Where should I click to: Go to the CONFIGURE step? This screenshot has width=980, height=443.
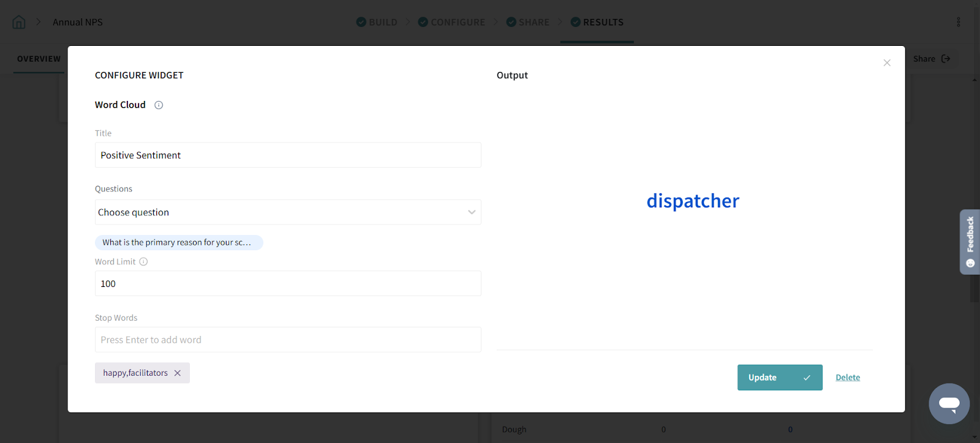point(451,22)
